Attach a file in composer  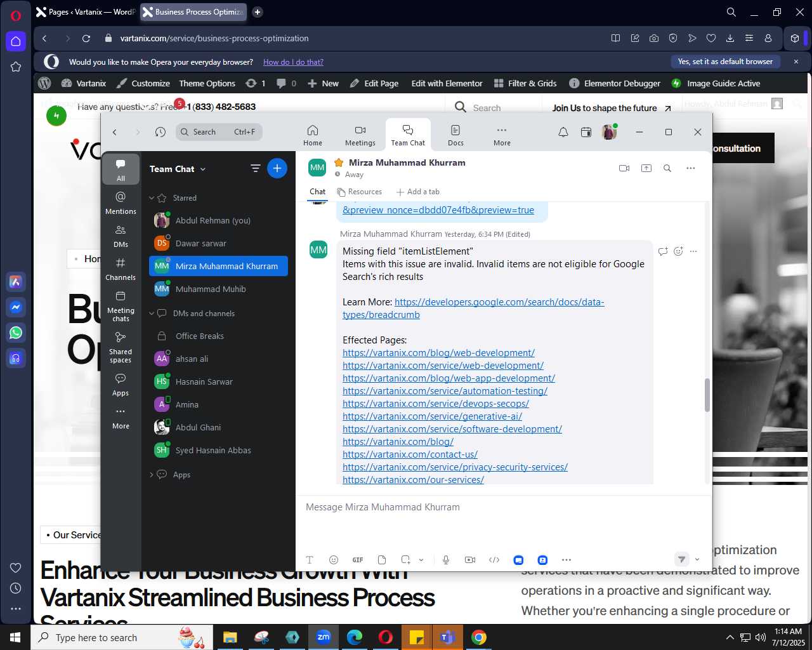(x=382, y=560)
